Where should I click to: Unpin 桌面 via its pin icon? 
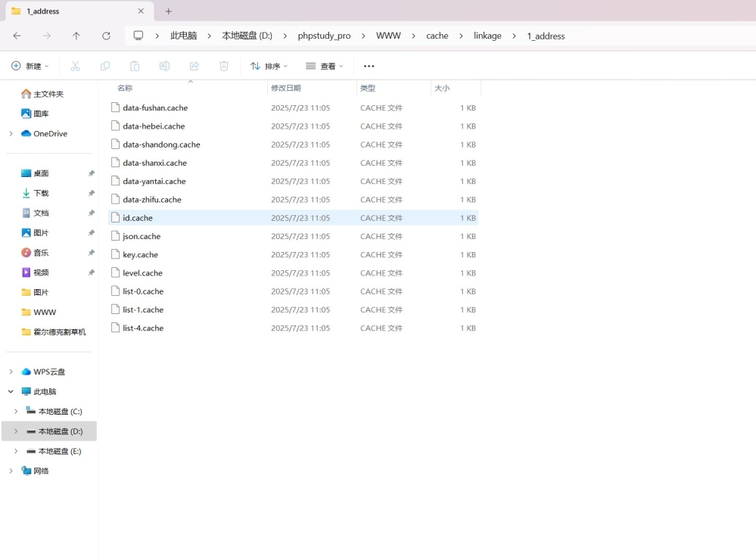(91, 173)
